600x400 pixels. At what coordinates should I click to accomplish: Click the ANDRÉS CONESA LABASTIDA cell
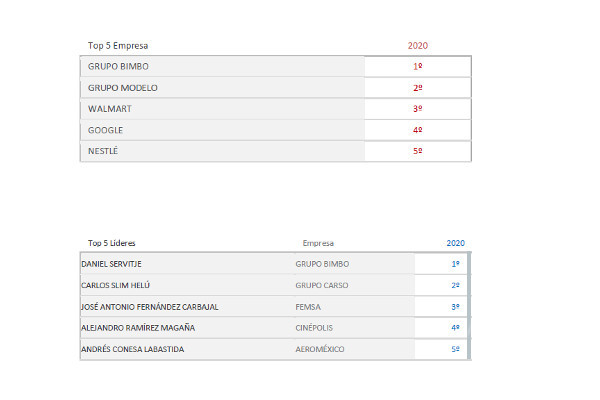pyautogui.click(x=188, y=349)
